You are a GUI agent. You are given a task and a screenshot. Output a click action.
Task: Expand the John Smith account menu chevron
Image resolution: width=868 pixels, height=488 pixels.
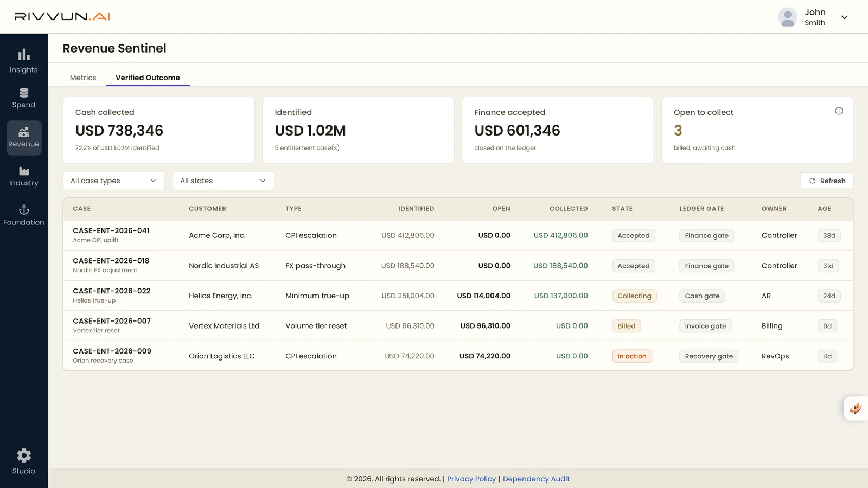click(x=844, y=17)
